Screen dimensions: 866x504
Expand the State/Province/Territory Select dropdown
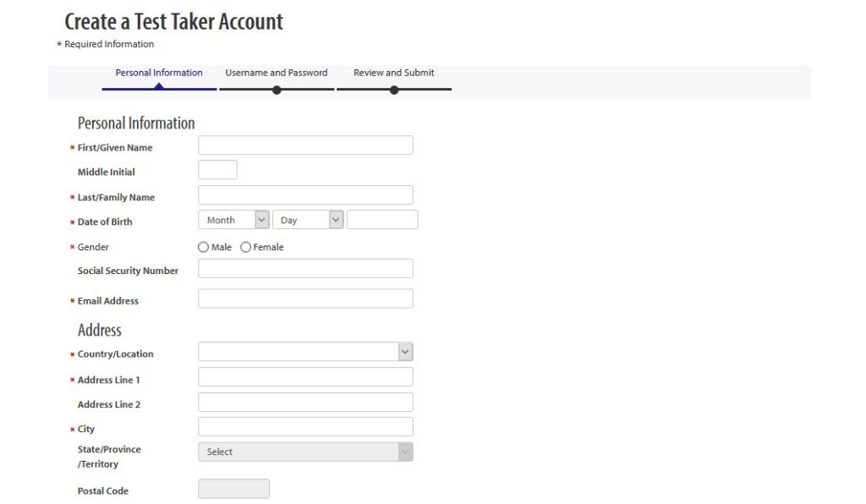point(305,452)
